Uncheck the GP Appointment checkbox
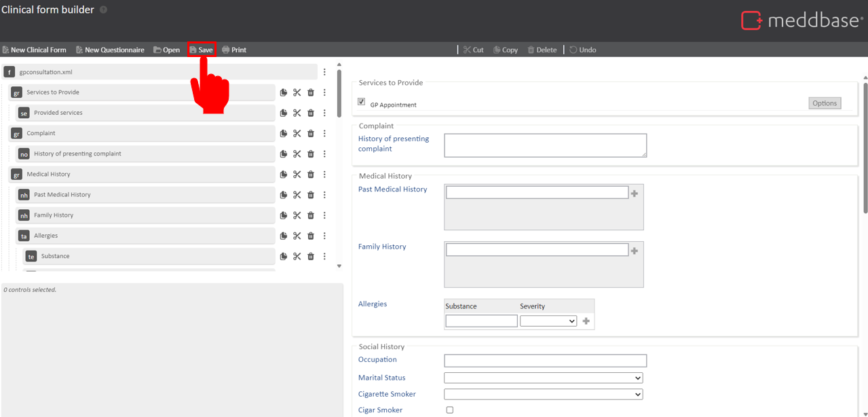This screenshot has height=417, width=868. click(x=362, y=102)
